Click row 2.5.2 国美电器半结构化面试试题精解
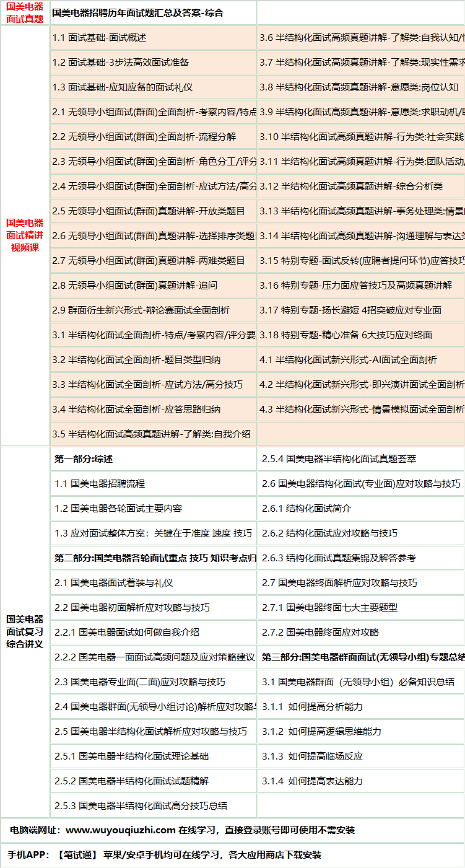This screenshot has width=465, height=868. coord(154,781)
